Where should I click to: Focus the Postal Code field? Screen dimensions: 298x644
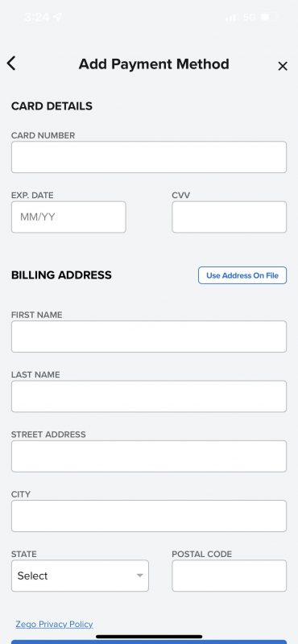[229, 576]
